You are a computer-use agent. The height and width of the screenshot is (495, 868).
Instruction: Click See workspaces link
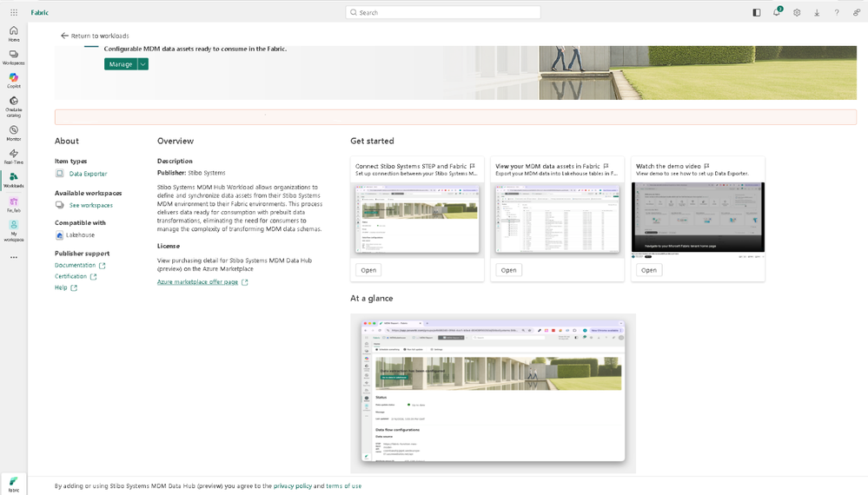click(x=90, y=205)
